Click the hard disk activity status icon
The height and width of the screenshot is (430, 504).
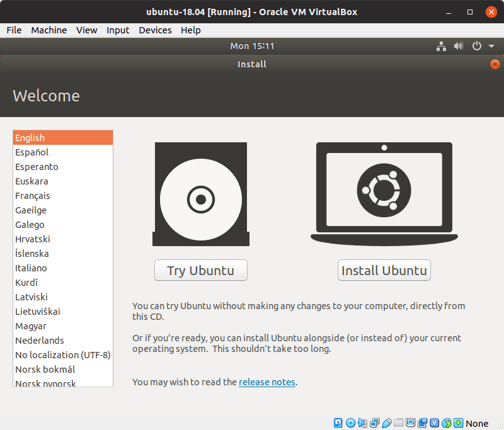pos(338,423)
